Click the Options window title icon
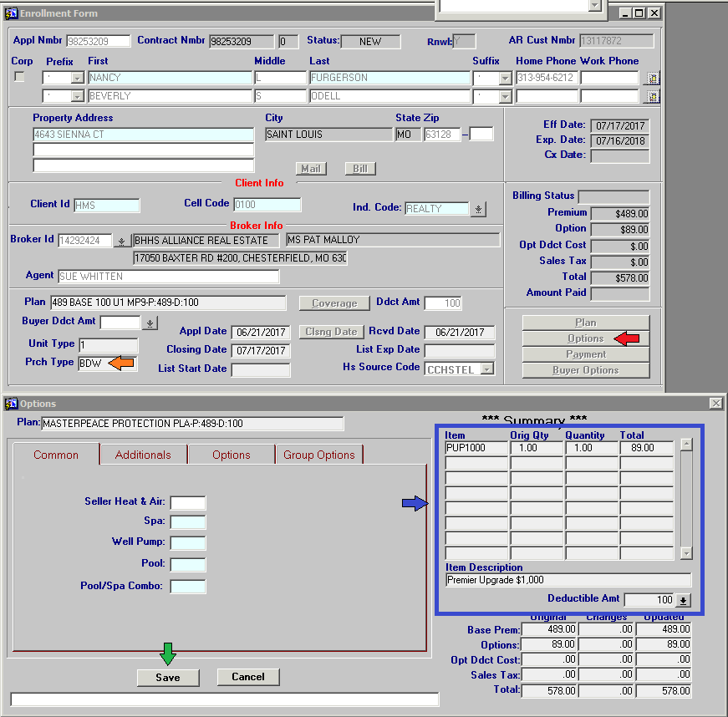 (12, 404)
